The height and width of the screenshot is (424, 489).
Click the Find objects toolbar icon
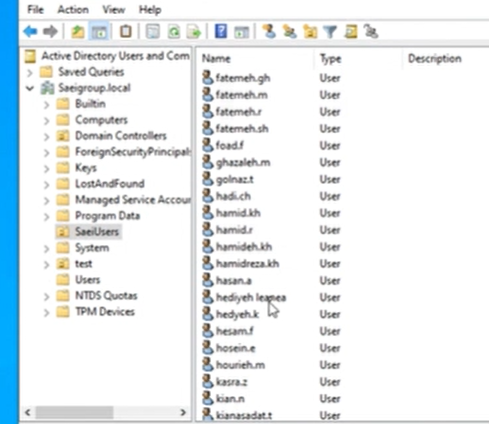[351, 32]
